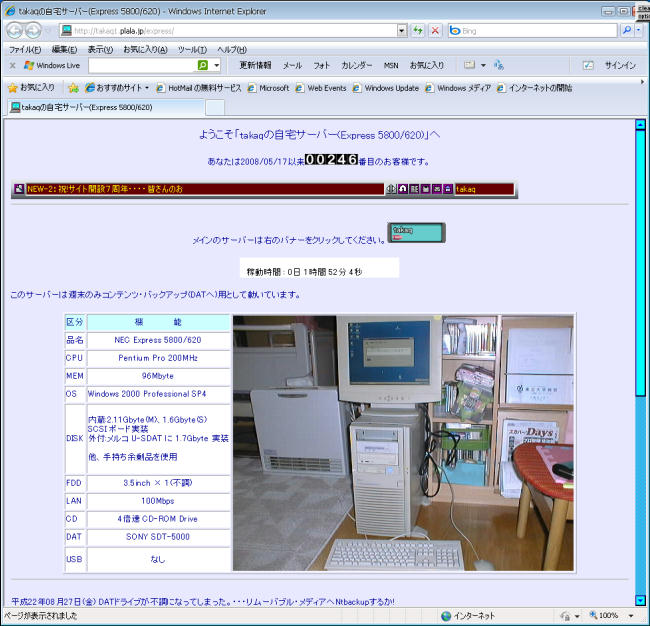The width and height of the screenshot is (650, 626).
Task: Open the ヘルプ(H) menu
Action: [232, 49]
